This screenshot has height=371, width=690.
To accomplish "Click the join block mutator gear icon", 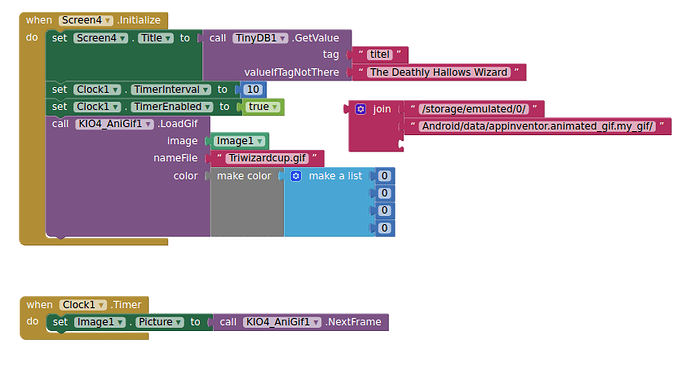I will 360,109.
